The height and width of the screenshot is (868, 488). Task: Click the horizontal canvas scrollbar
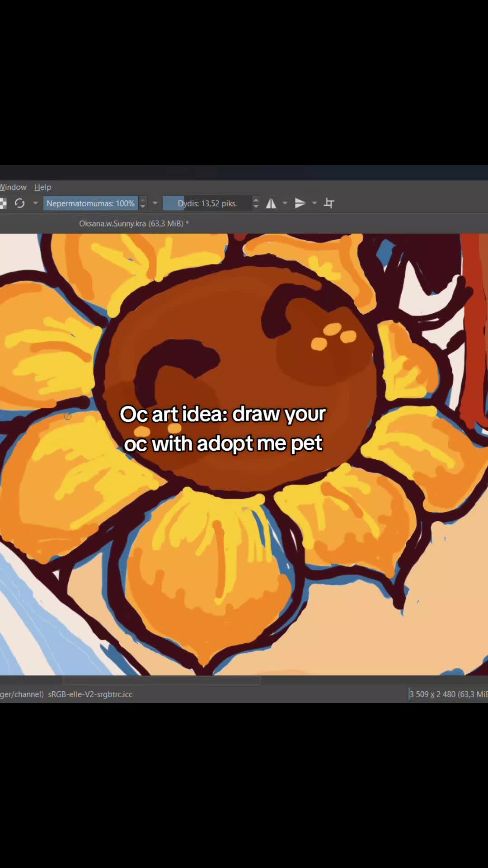161,680
